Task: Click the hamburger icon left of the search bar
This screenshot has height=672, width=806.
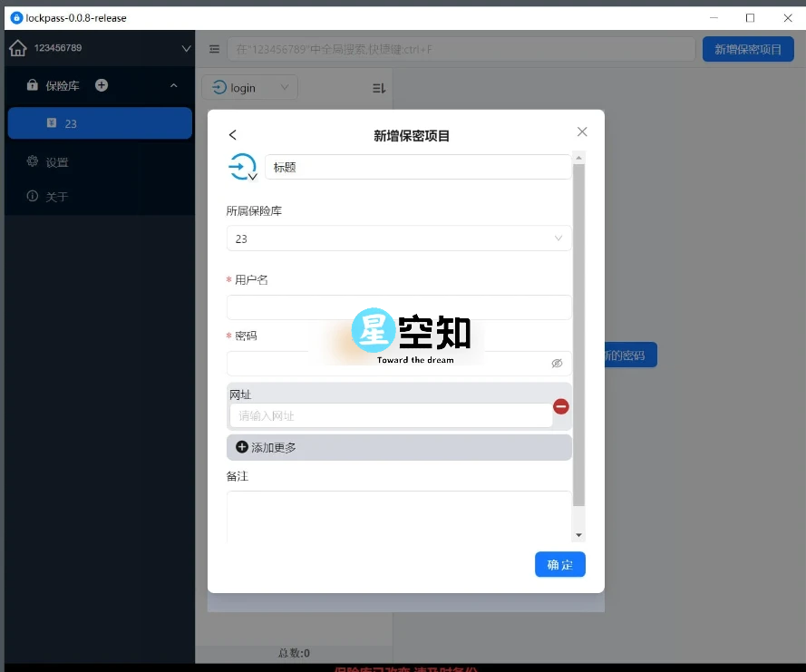Action: [x=215, y=49]
